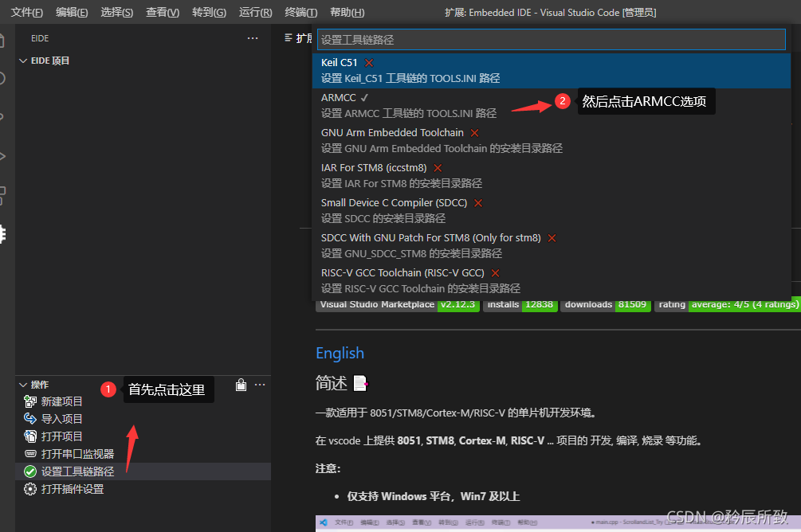Screen dimensions: 801x532
Task: Click the lock icon in 操作 panel header
Action: 241,385
